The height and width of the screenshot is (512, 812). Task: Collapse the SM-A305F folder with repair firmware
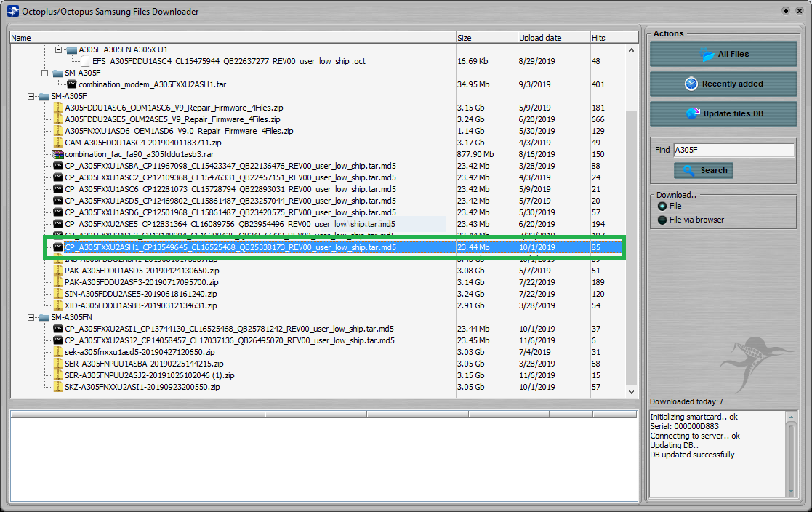point(31,97)
